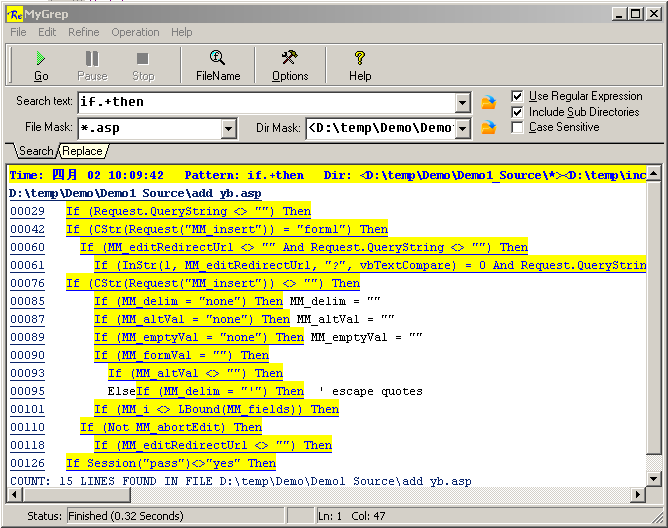
Task: Expand the File Mask dropdown
Action: point(228,128)
